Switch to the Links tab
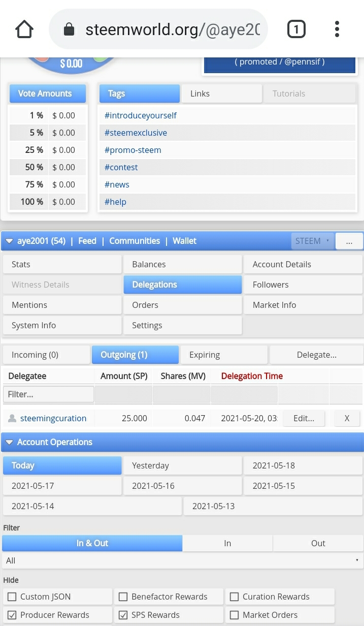 [x=221, y=93]
